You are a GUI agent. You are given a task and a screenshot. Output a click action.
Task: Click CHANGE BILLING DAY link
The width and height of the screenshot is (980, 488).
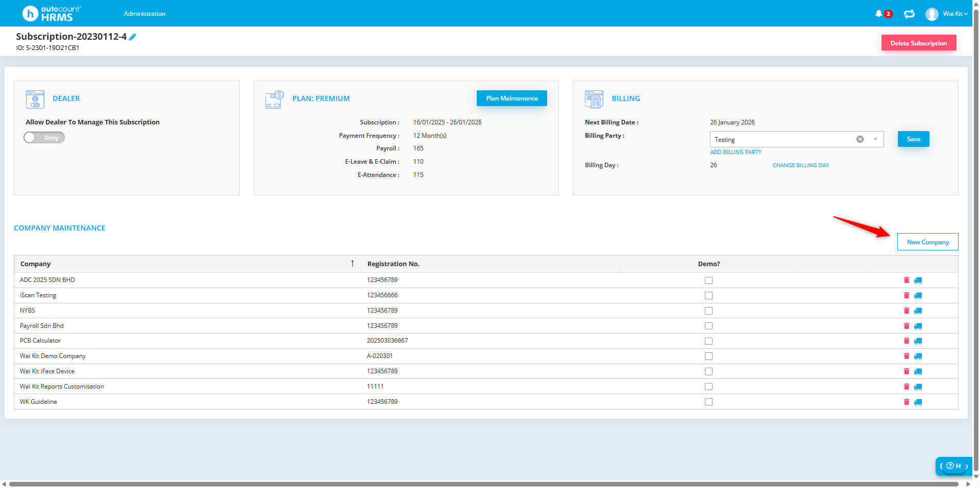801,165
